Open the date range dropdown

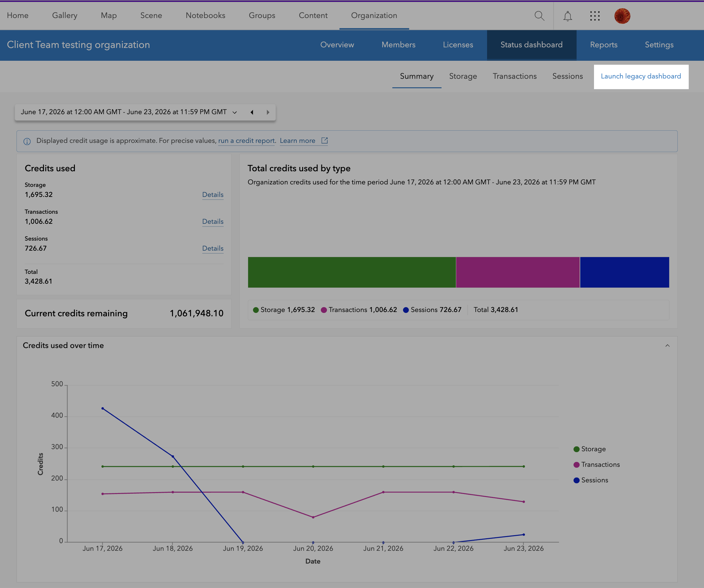coord(129,112)
